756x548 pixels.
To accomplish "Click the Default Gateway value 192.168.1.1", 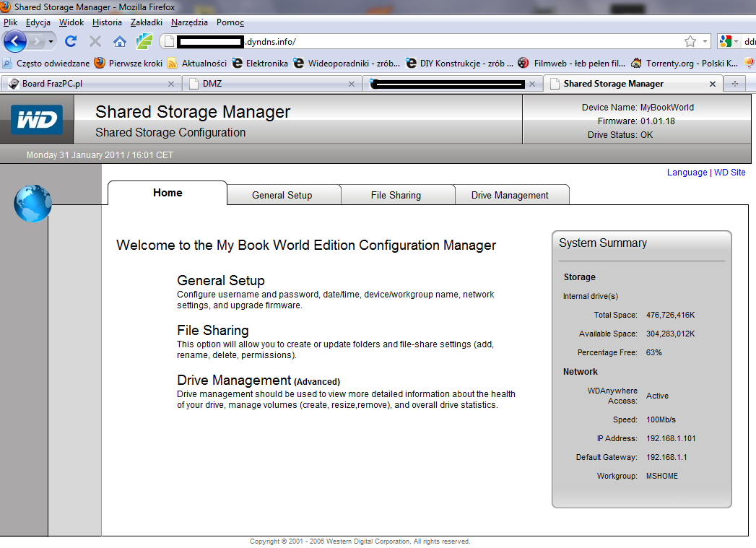I will [x=666, y=457].
